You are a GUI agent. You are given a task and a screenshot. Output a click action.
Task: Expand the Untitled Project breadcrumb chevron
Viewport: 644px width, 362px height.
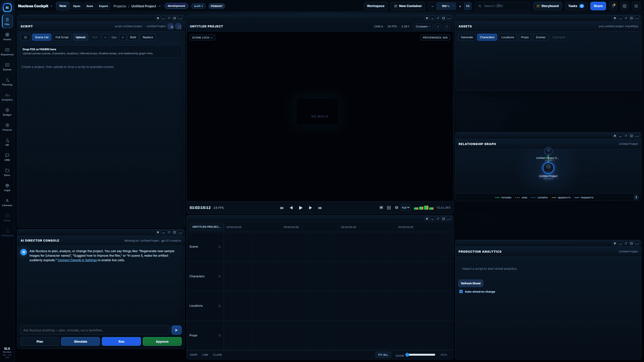pos(160,6)
